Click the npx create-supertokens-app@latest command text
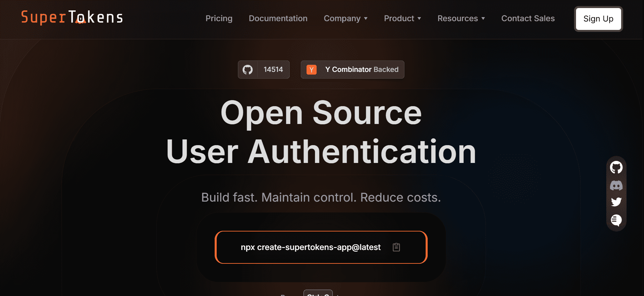Viewport: 644px width, 296px height. click(311, 247)
